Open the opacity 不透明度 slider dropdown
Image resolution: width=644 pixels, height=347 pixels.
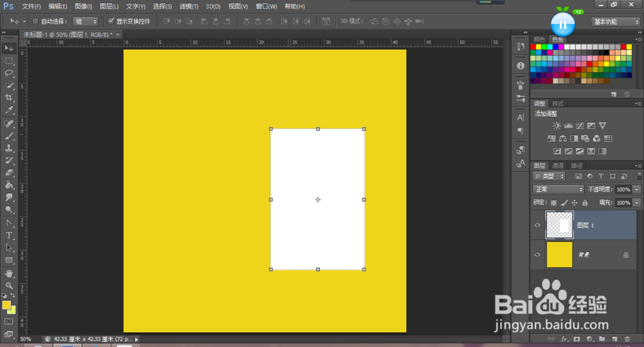(637, 189)
